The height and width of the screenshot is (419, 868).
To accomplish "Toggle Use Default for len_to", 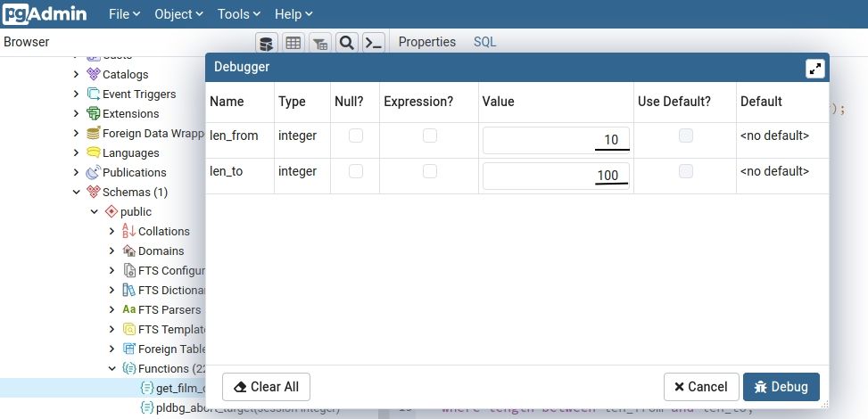I will pyautogui.click(x=686, y=171).
